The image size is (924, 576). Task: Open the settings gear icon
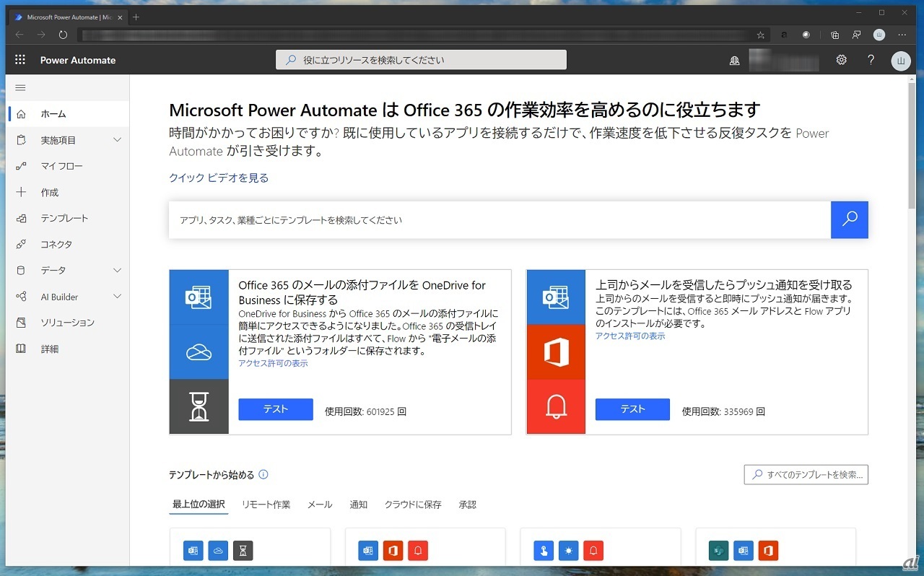point(841,60)
